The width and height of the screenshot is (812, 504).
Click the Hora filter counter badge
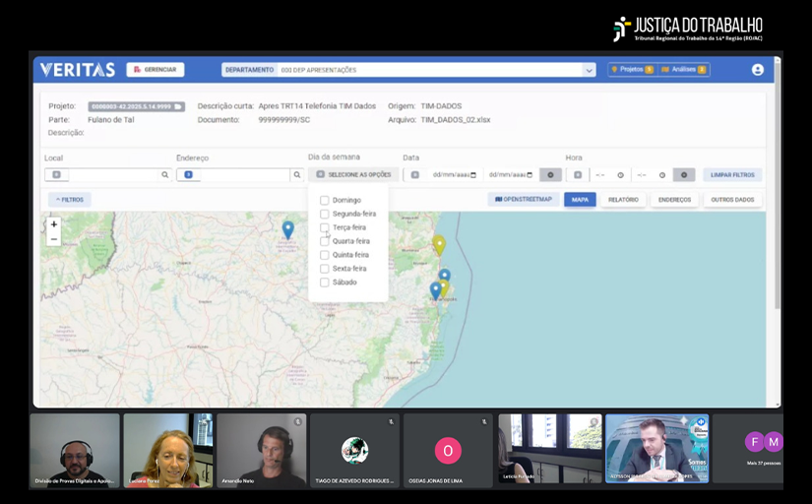[x=578, y=175]
